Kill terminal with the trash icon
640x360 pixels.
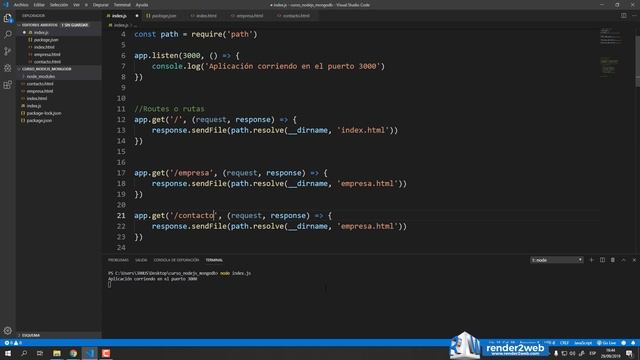click(x=613, y=260)
